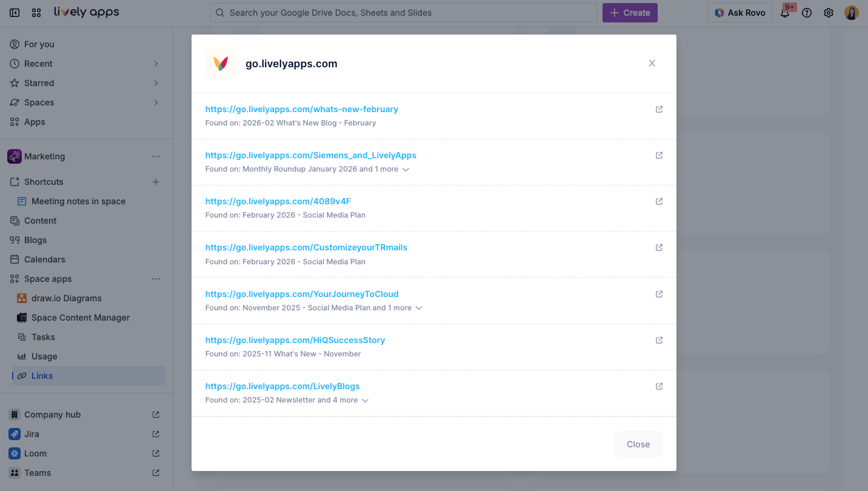Click the Google Drive search field

click(x=403, y=13)
